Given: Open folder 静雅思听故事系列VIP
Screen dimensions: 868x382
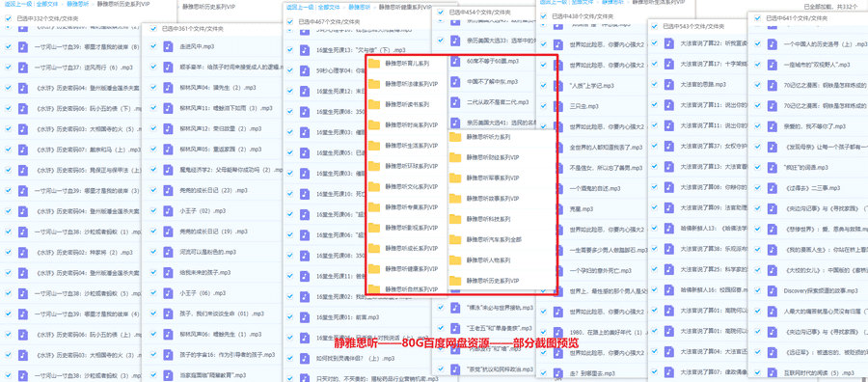Looking at the screenshot, I should (492, 198).
